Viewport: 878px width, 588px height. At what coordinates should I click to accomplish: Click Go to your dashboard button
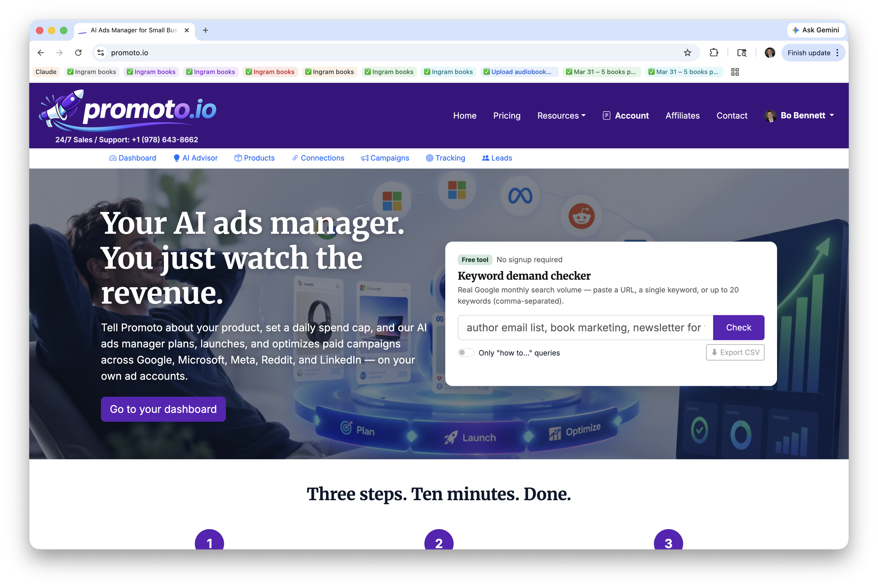pyautogui.click(x=163, y=409)
